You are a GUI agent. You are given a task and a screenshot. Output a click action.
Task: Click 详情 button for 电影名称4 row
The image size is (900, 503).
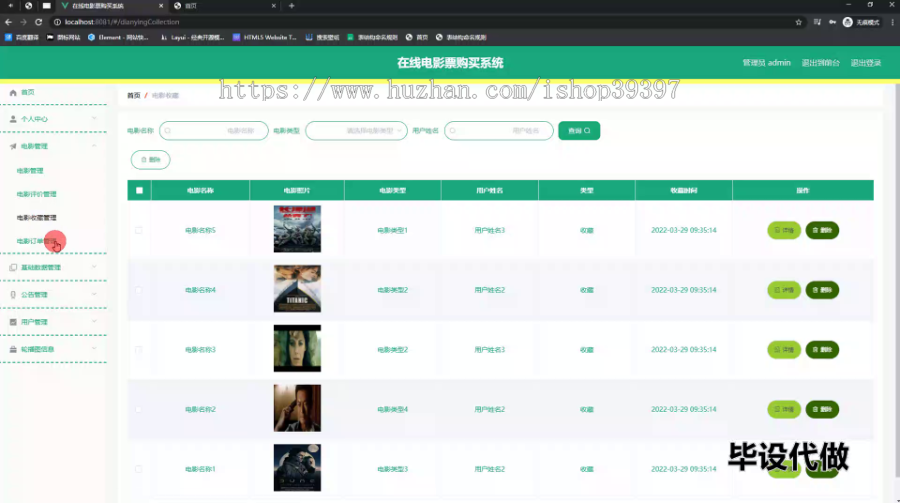coord(784,290)
